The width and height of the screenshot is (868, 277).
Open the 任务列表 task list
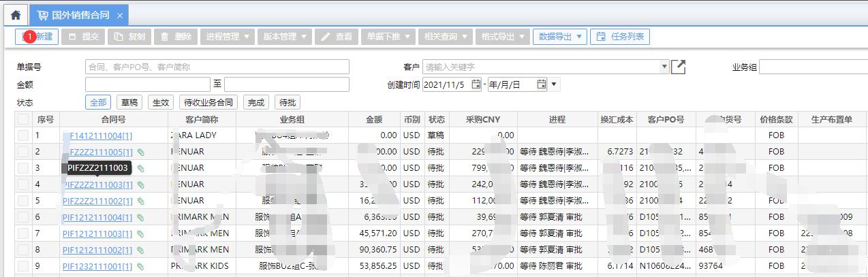[619, 37]
